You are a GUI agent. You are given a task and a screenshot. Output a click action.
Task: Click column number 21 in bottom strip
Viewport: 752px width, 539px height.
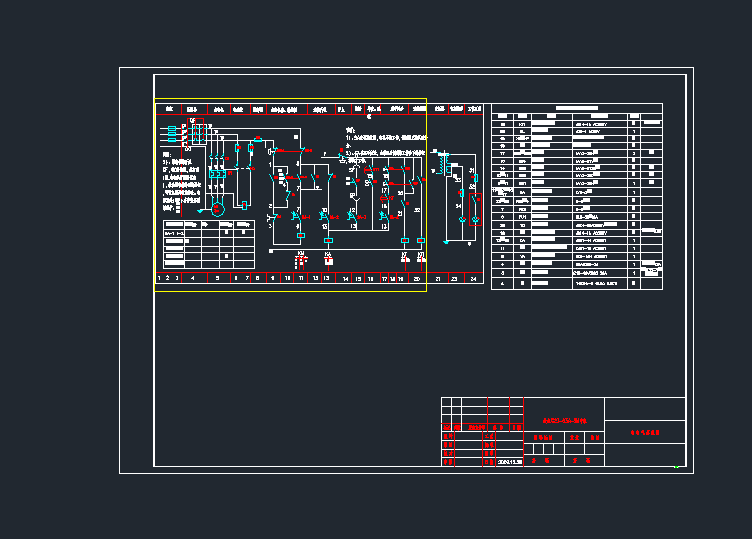[x=438, y=278]
